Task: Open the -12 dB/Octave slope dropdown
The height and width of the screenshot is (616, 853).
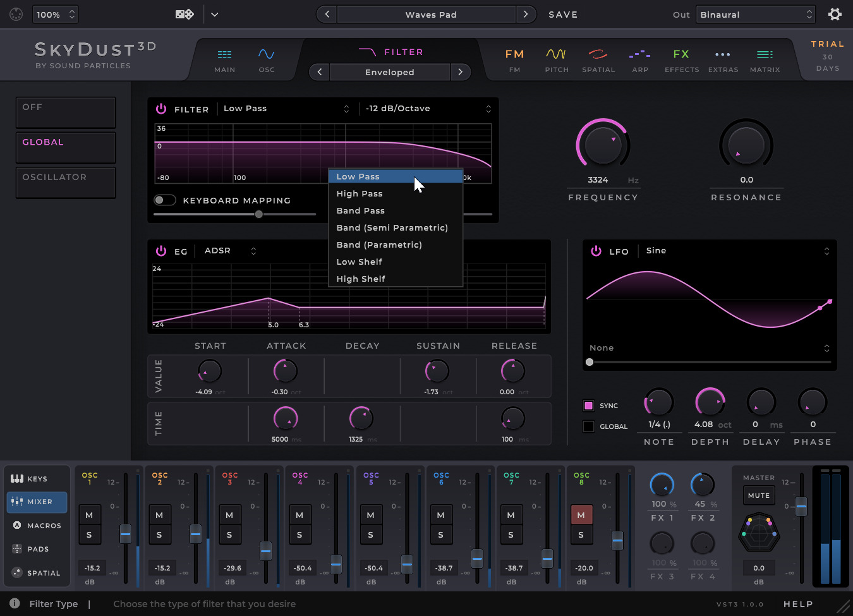Action: click(x=428, y=109)
